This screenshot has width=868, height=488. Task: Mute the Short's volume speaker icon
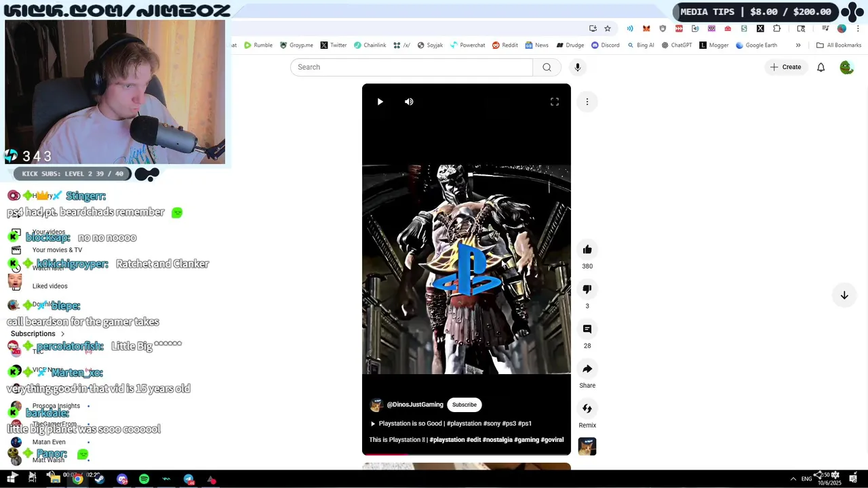coord(409,102)
